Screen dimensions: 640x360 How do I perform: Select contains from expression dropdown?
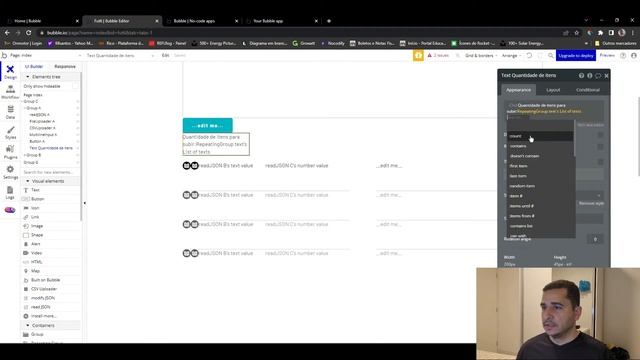pos(540,146)
